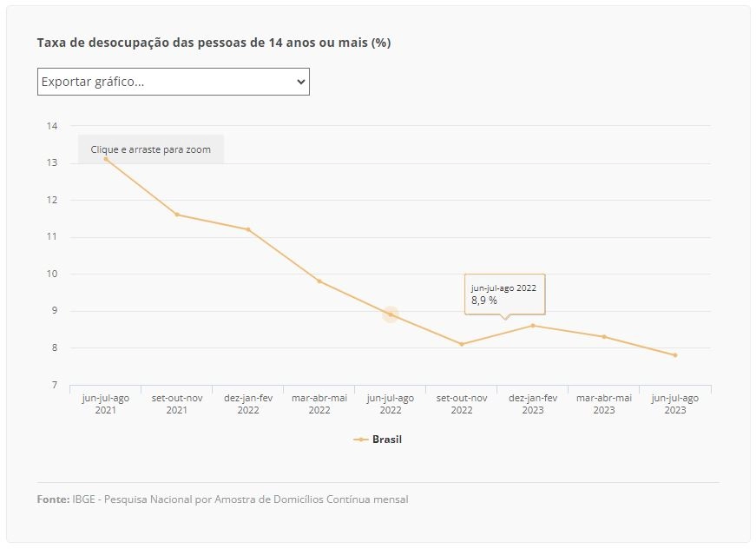Image resolution: width=756 pixels, height=549 pixels.
Task: Select dez-jan-fev 2022 data point
Action: coord(248,229)
